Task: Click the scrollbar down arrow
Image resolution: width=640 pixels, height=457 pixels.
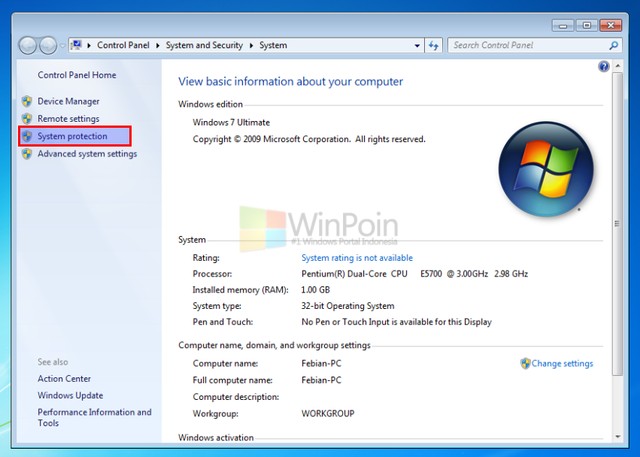Action: pos(617,436)
